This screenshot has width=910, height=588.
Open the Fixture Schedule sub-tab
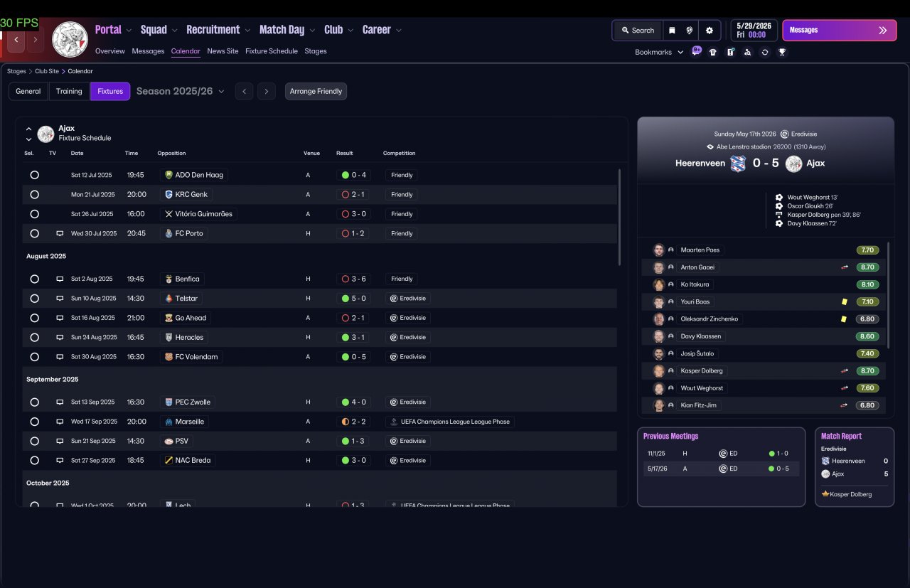coord(272,51)
